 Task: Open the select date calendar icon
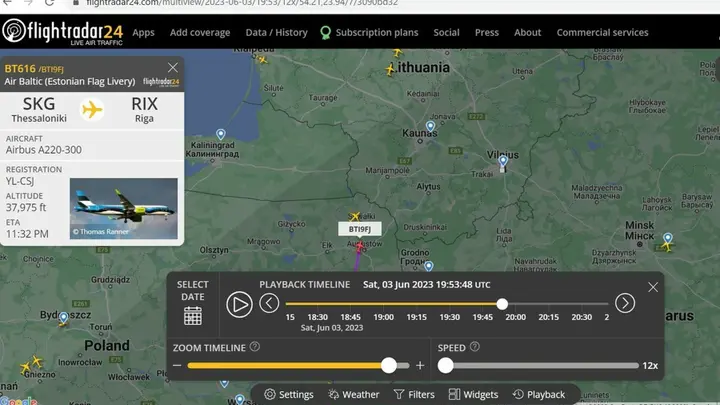click(193, 316)
